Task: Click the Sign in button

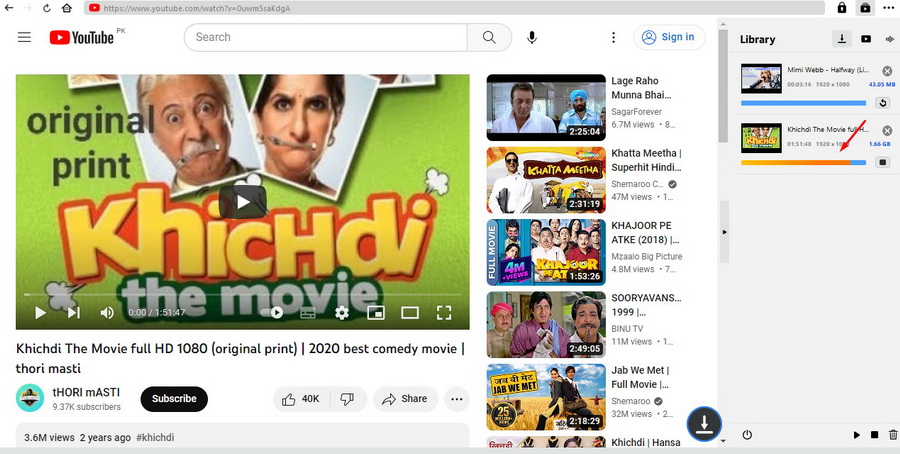Action: pos(669,37)
